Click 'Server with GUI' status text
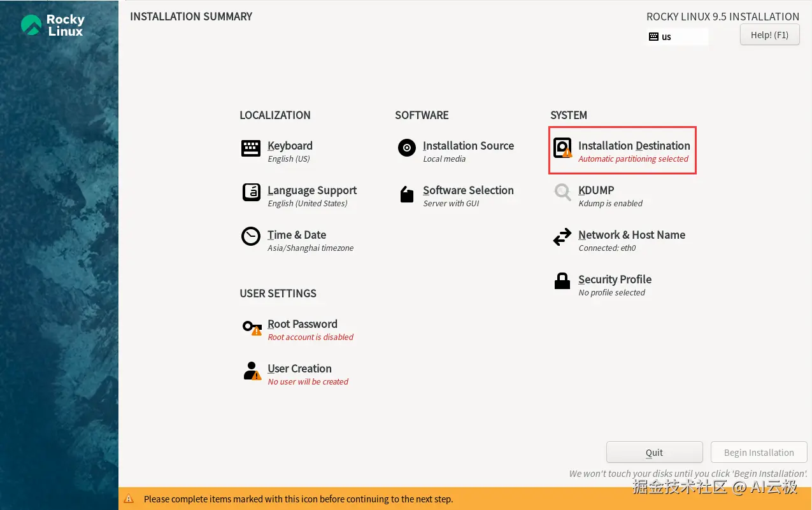 click(451, 204)
